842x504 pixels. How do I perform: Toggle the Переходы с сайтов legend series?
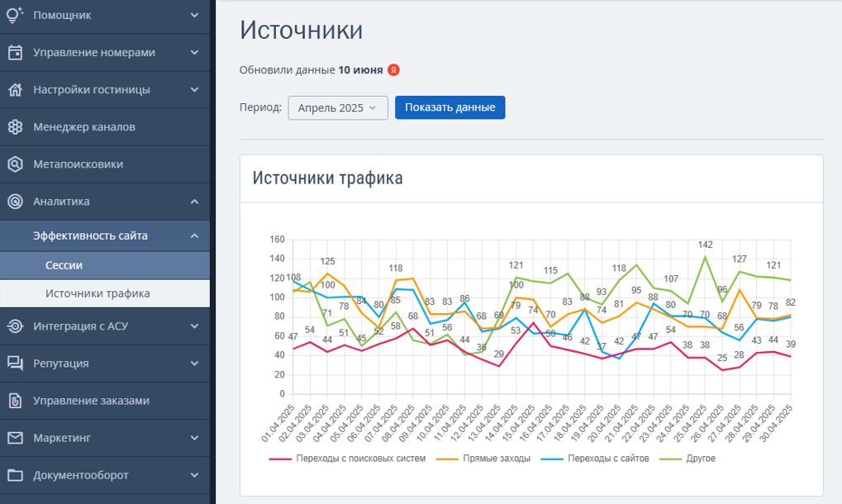pyautogui.click(x=595, y=459)
